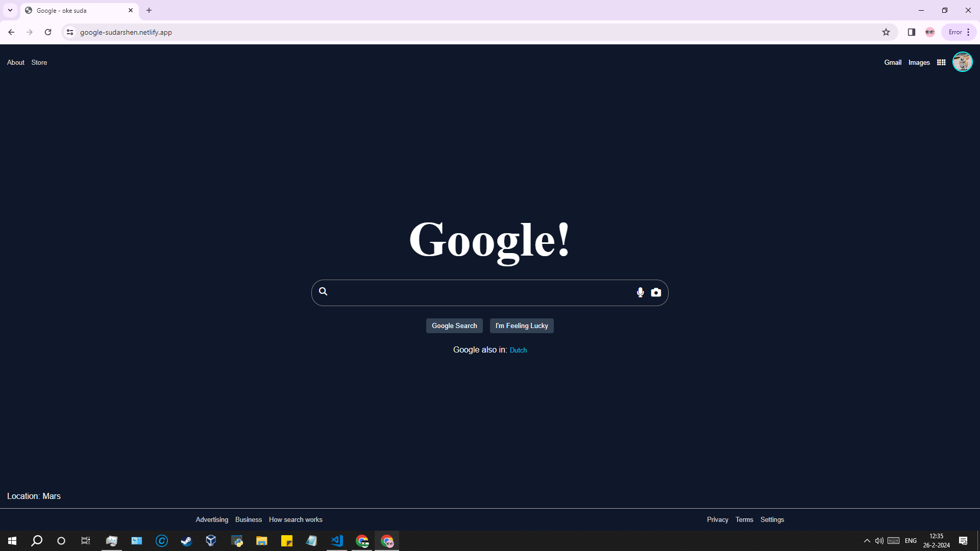The width and height of the screenshot is (980, 551).
Task: Open the touch keyboard from the system tray
Action: [x=893, y=541]
